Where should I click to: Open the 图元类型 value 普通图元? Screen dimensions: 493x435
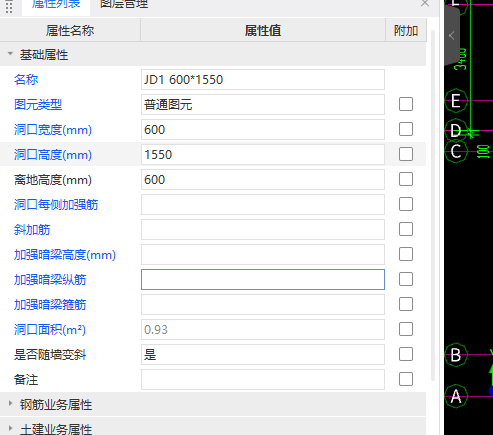tap(263, 105)
